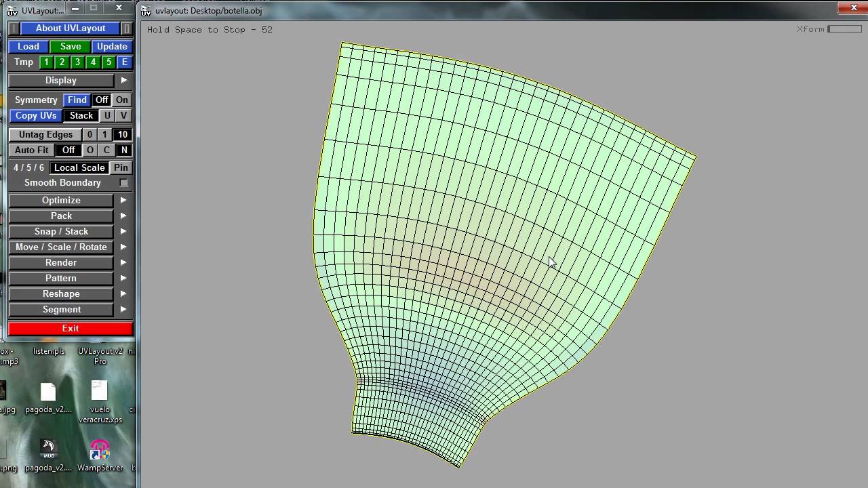This screenshot has height=488, width=868.
Task: Select Tmp slot 2
Action: tap(62, 62)
